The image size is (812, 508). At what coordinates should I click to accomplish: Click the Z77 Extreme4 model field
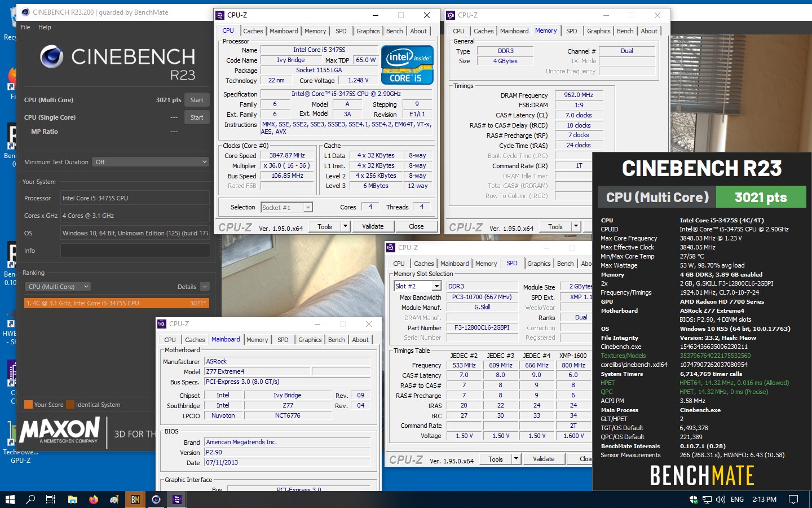[x=258, y=371]
